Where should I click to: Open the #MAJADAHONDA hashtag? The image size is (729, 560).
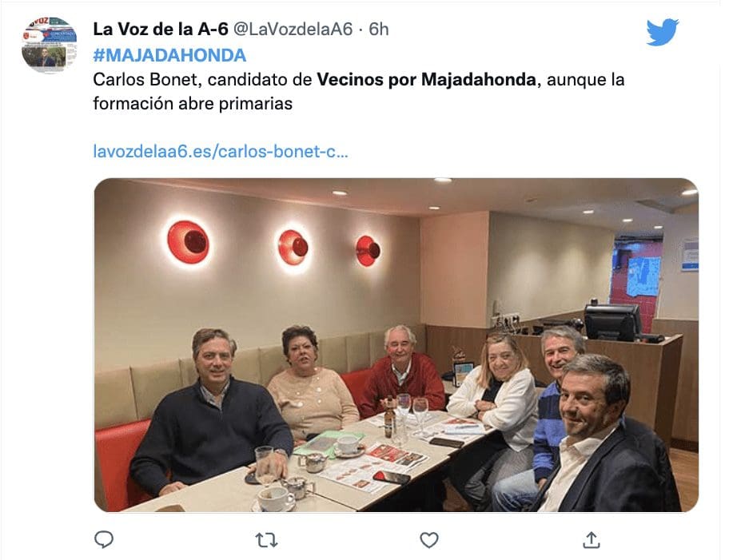[x=169, y=55]
